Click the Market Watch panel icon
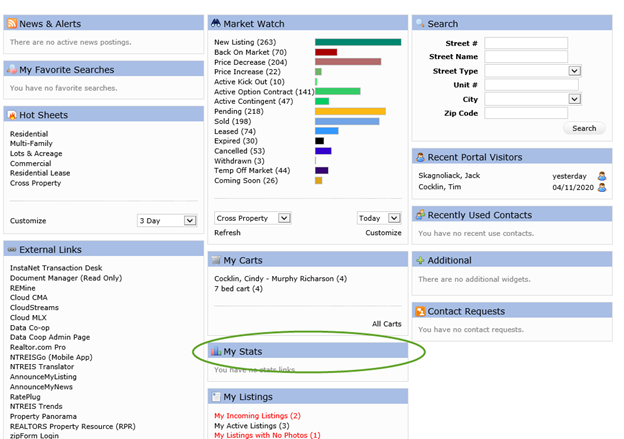624x439 pixels. pos(215,23)
